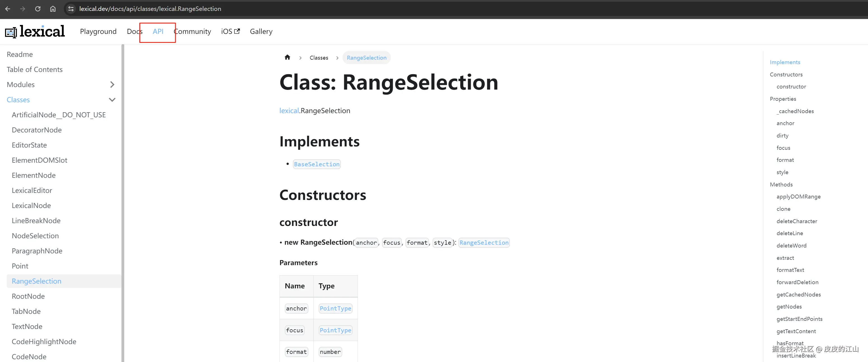Select TextNode in classes sidebar

point(27,326)
